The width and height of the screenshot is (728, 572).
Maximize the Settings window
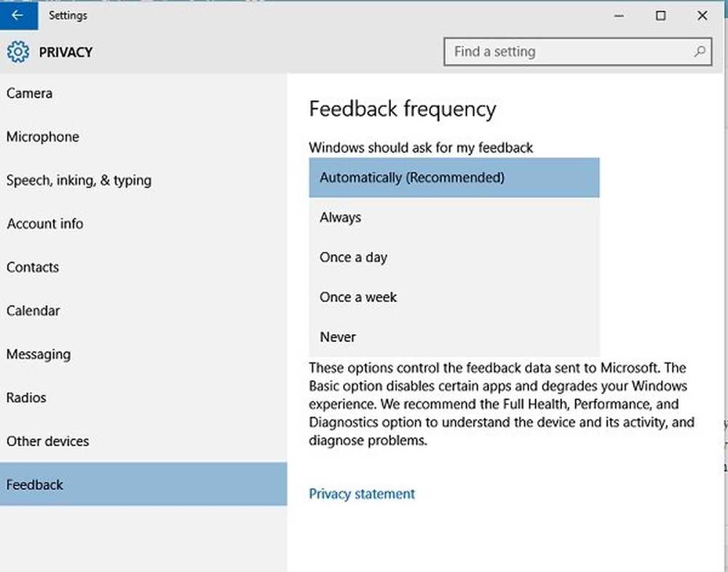pyautogui.click(x=660, y=16)
